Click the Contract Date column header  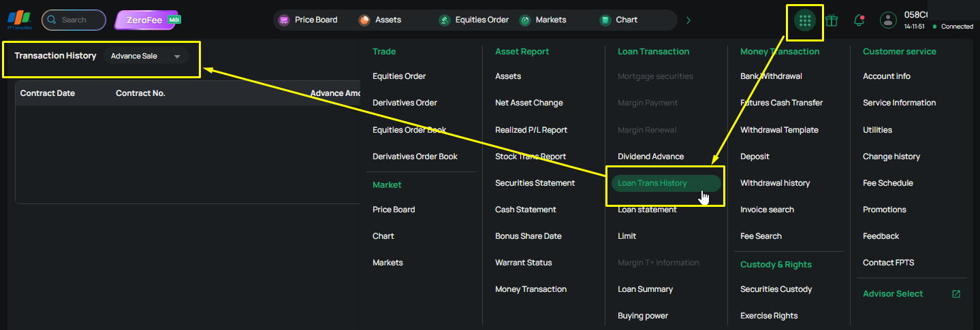click(48, 93)
